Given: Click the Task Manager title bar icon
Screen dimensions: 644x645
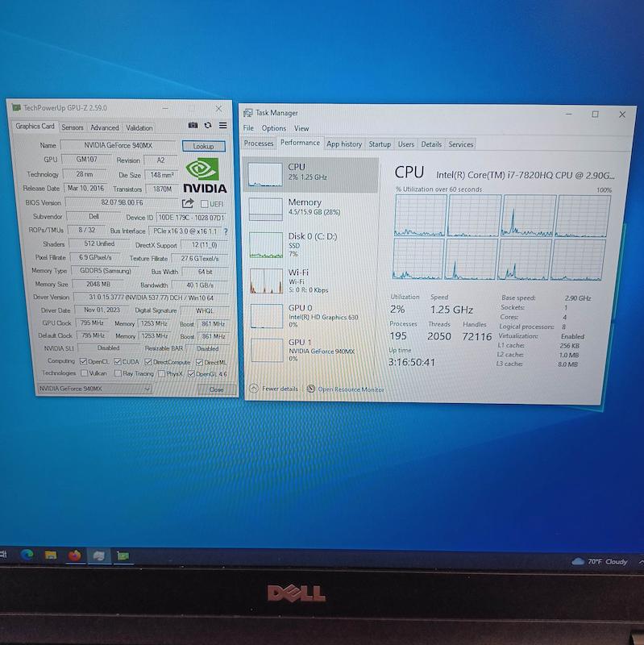Looking at the screenshot, I should pos(248,113).
